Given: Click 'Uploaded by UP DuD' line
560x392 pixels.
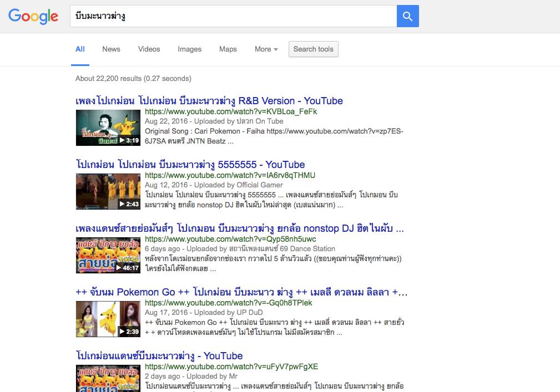Looking at the screenshot, I should [x=204, y=313].
